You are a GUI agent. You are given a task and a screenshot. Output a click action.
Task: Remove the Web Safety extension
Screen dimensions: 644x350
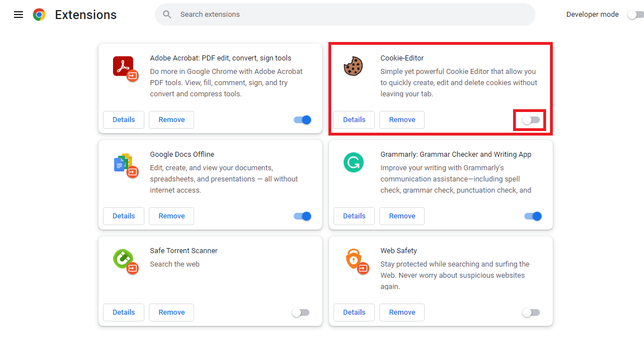click(402, 312)
